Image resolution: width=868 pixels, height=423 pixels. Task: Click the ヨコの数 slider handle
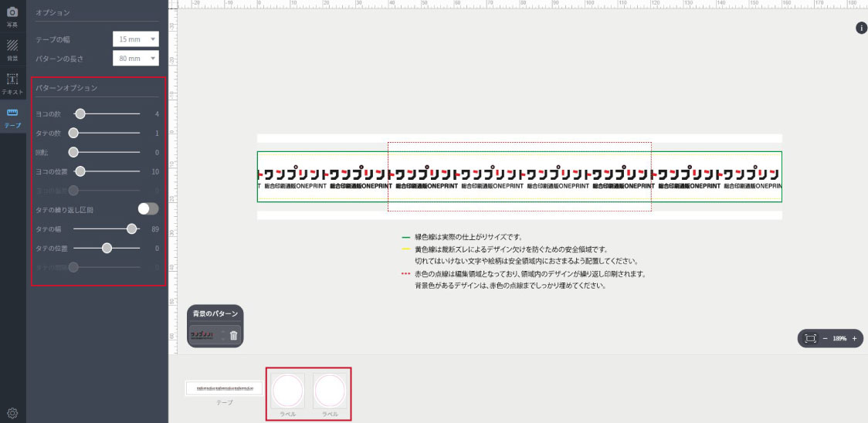tap(80, 114)
